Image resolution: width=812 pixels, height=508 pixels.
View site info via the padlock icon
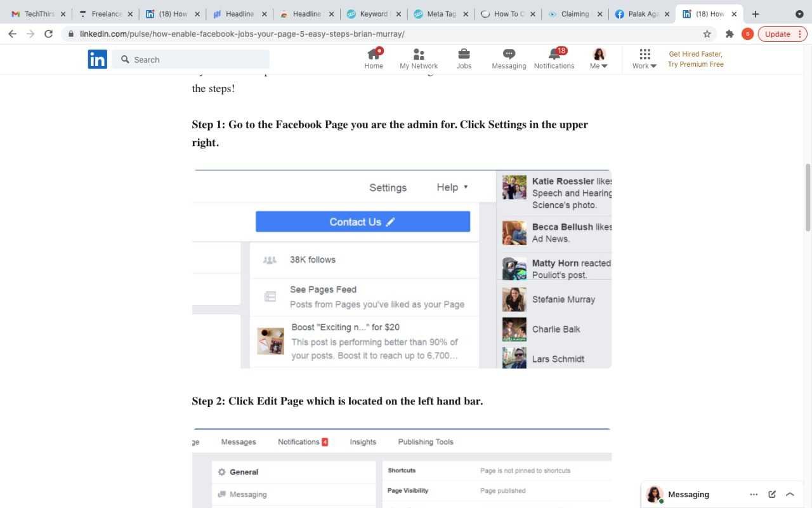[x=70, y=34]
